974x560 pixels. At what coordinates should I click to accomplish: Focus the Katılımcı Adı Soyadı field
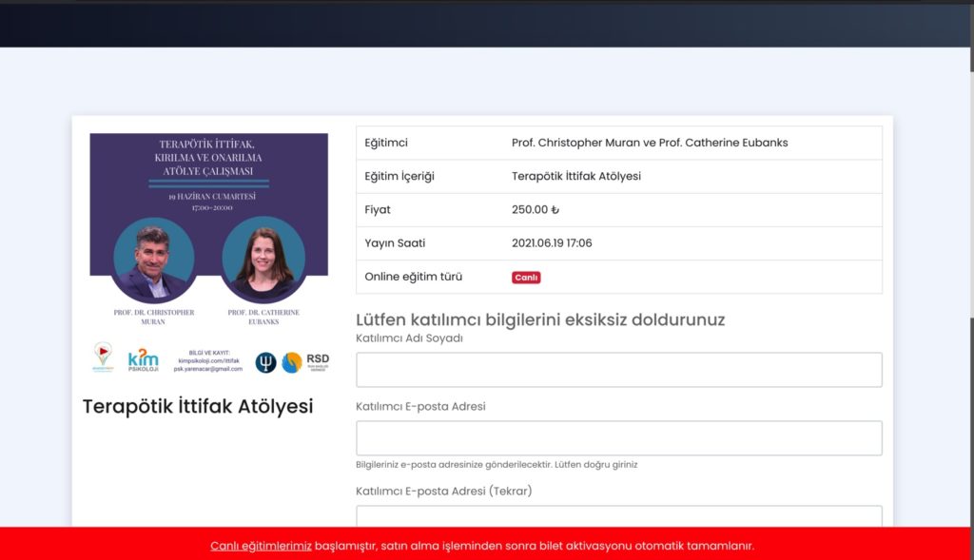point(618,370)
